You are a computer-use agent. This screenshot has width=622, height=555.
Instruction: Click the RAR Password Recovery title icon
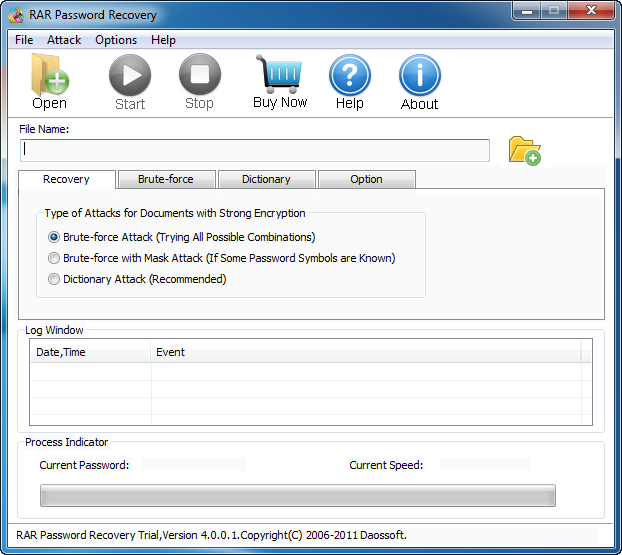coord(16,15)
